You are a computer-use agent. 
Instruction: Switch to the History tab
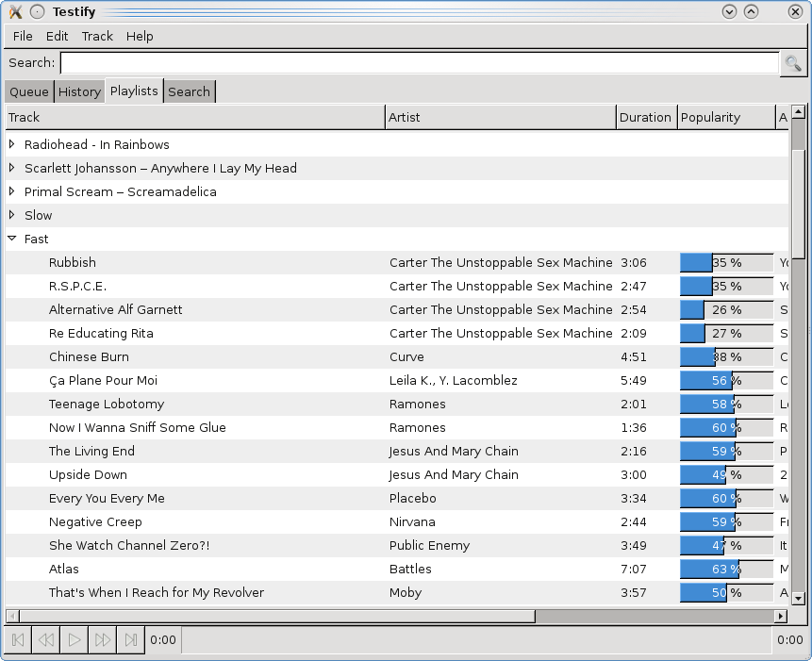pyautogui.click(x=79, y=91)
